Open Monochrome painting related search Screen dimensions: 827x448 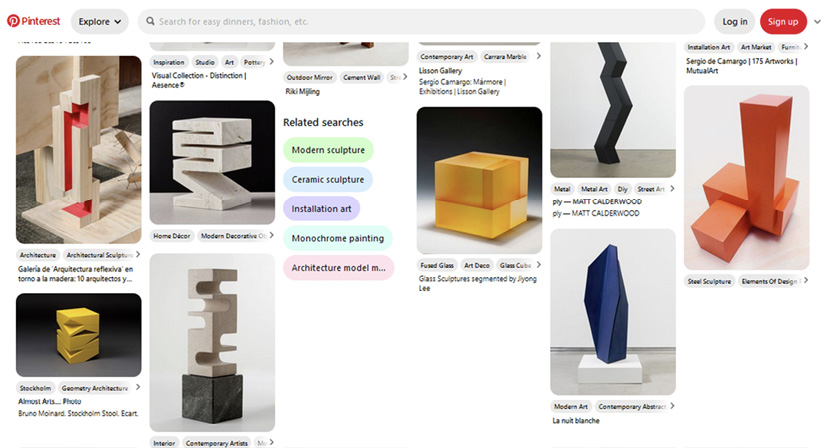pyautogui.click(x=338, y=239)
